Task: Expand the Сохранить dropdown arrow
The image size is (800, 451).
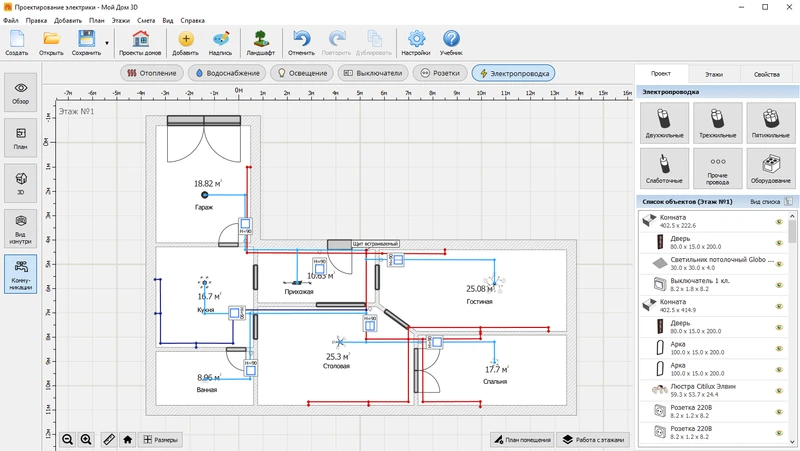Action: click(107, 43)
